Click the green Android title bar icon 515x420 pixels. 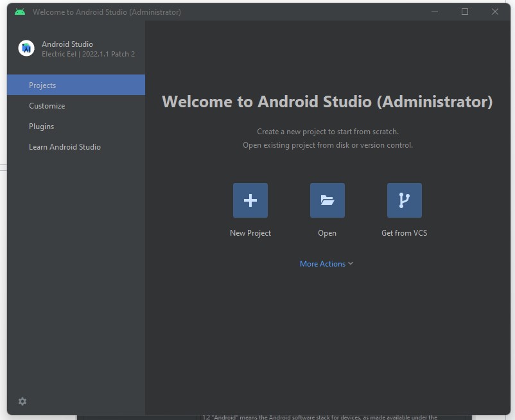click(20, 12)
